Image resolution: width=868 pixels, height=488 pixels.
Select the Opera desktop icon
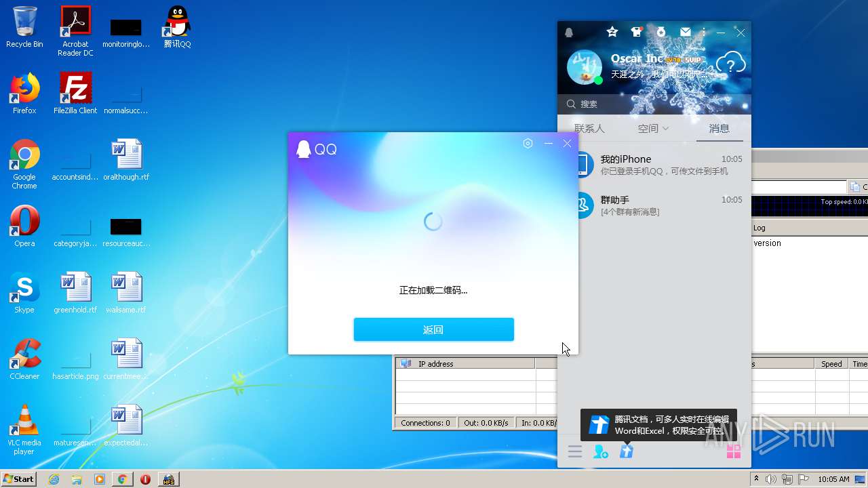tap(24, 226)
